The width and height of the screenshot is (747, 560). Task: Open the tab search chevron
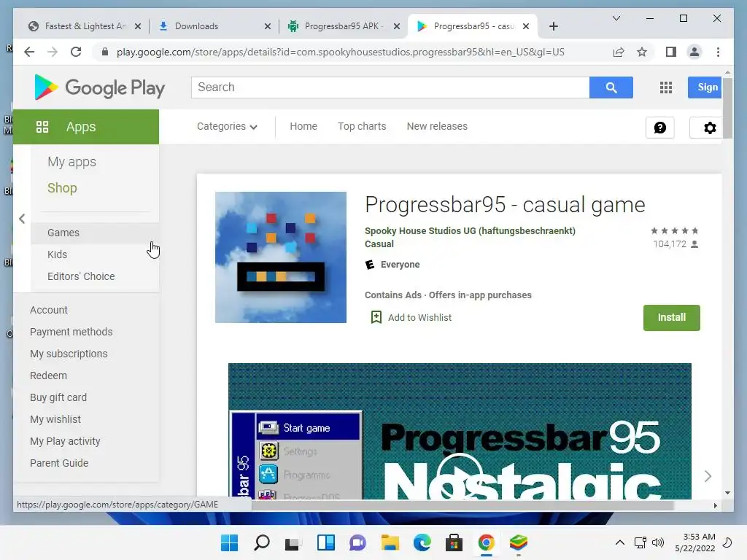point(616,18)
